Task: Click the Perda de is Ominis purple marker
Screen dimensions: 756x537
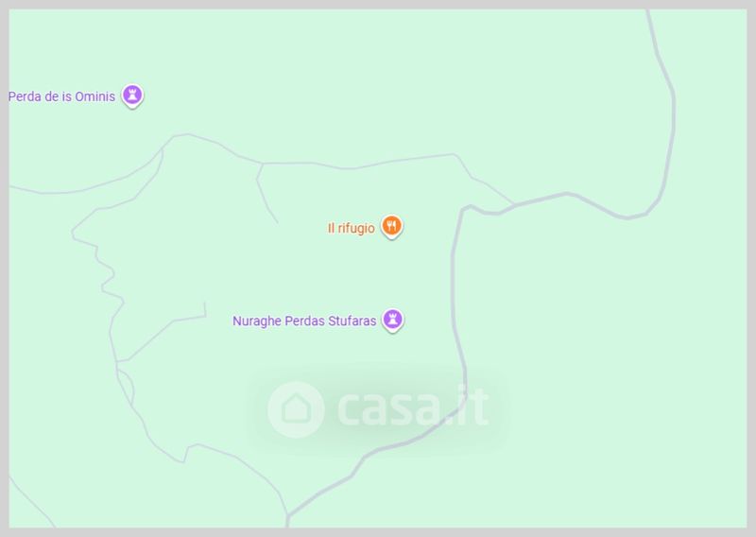Action: point(132,95)
